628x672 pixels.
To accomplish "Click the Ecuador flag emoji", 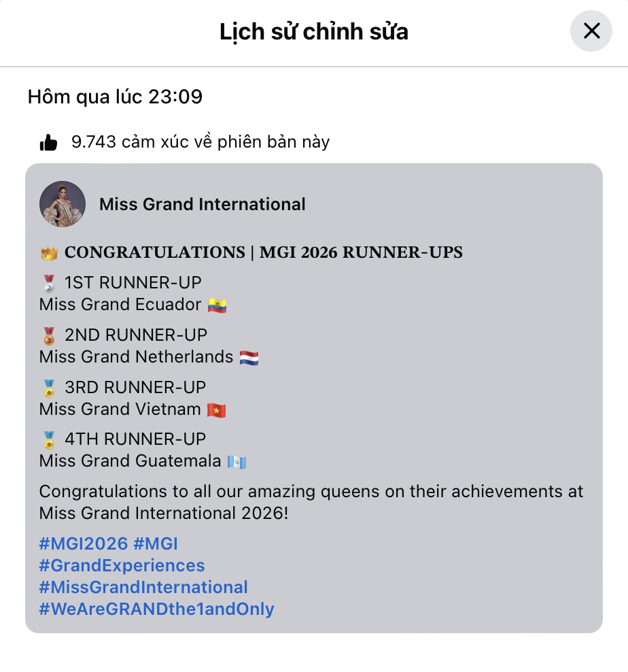I will (217, 306).
